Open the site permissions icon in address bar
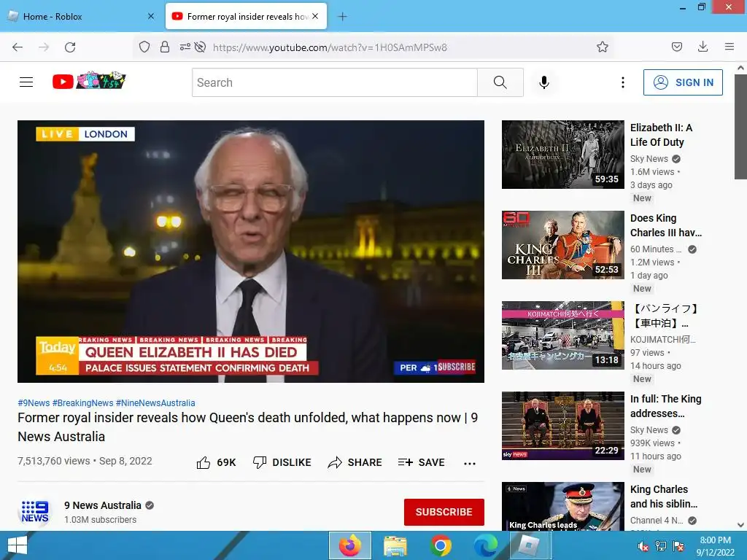Image resolution: width=747 pixels, height=560 pixels. pos(185,47)
